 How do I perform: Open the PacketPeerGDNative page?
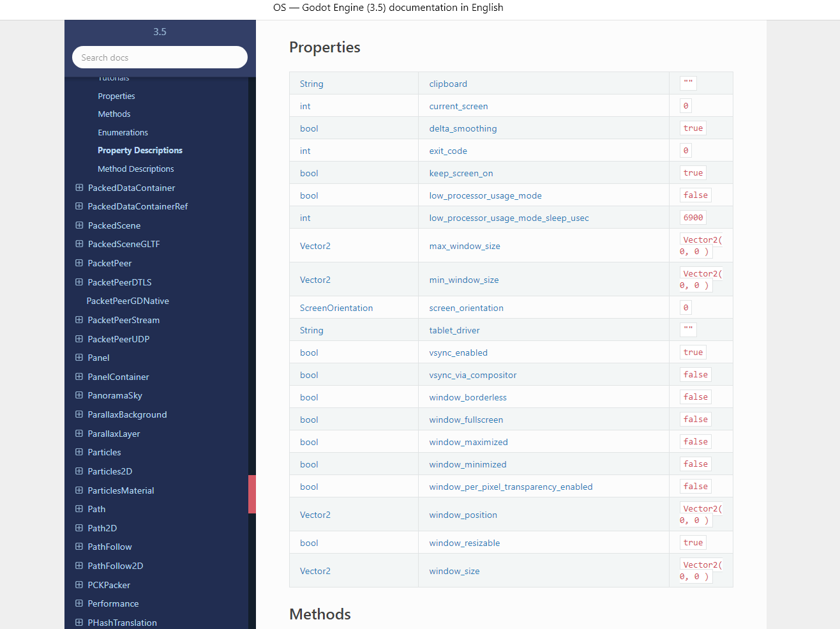pyautogui.click(x=128, y=301)
